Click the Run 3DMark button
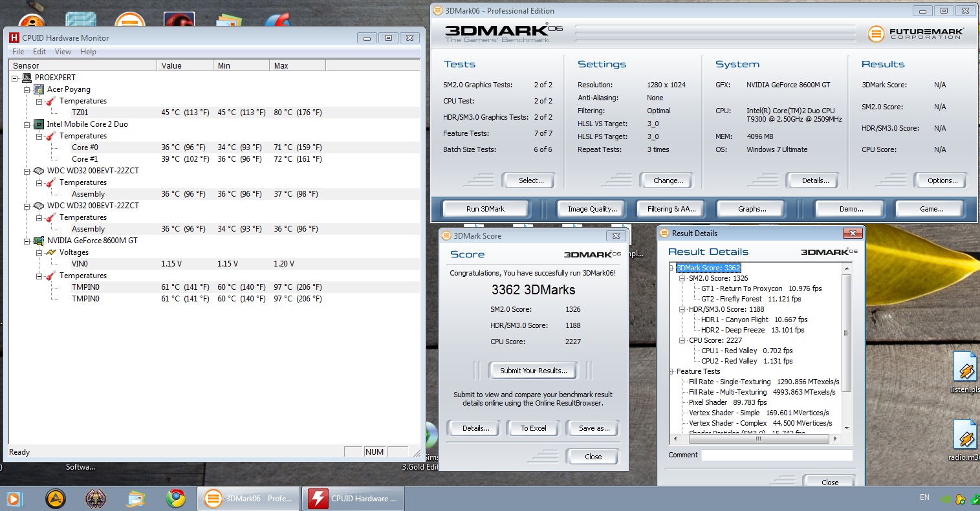The width and height of the screenshot is (980, 511). point(485,209)
